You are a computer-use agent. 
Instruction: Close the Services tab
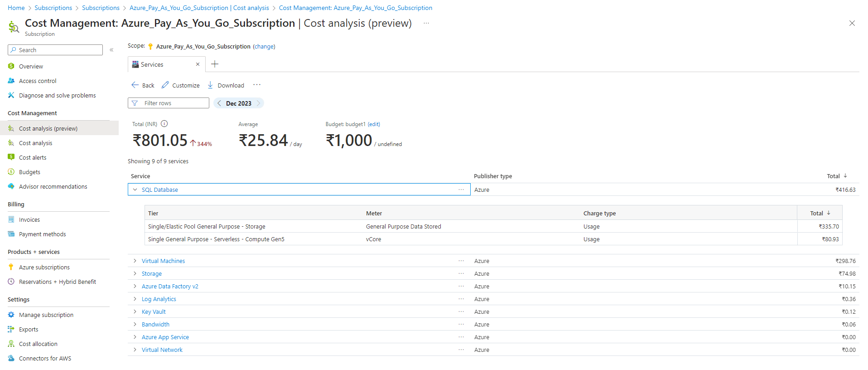198,64
